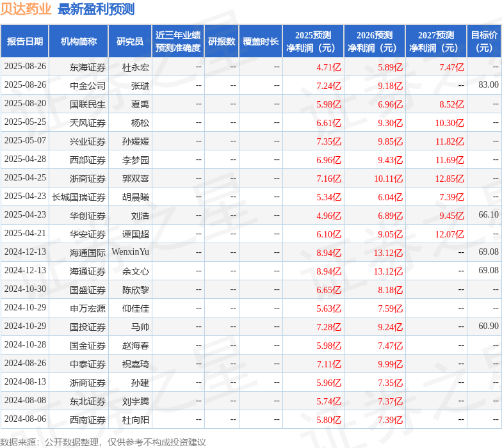Image resolution: width=502 pixels, height=448 pixels.
Task: Select the 10.11亿 forecast value
Action: [389, 179]
